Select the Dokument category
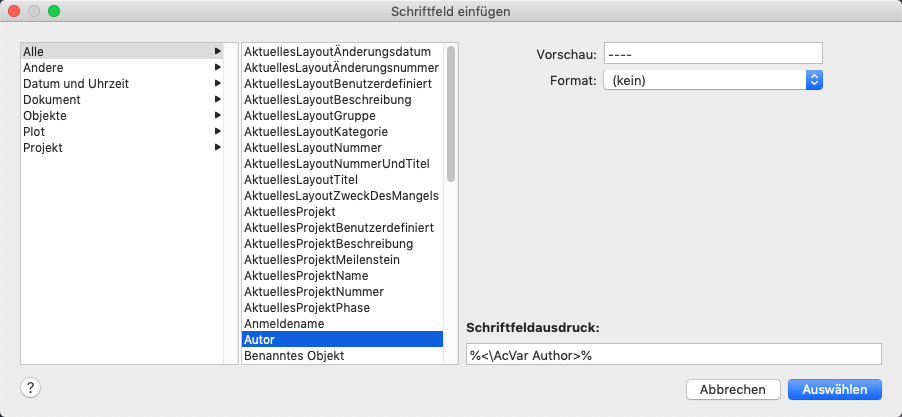Screen dimensions: 902x417 click(x=52, y=99)
